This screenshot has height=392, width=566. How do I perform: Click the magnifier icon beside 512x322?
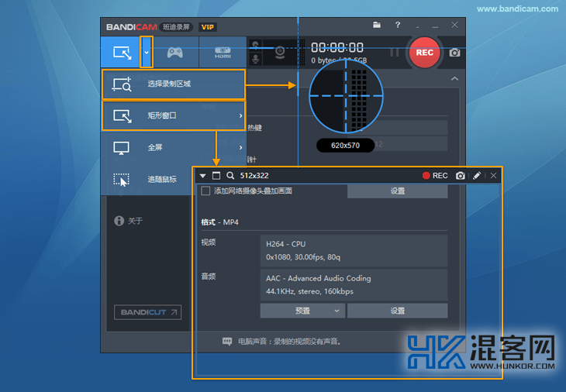click(x=230, y=176)
